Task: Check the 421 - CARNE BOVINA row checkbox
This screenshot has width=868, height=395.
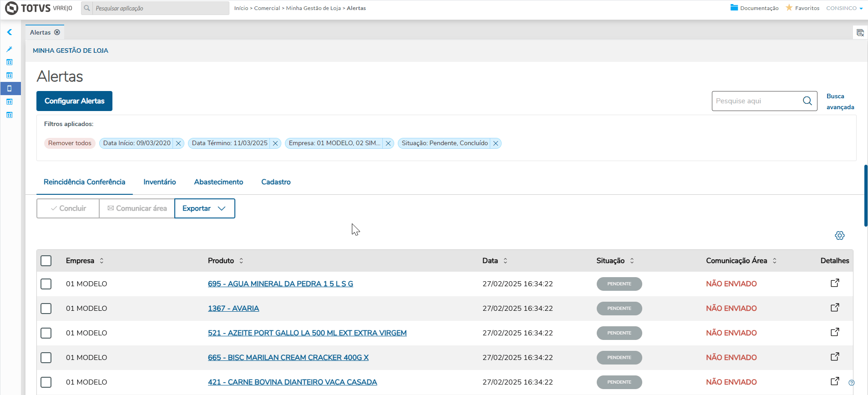Action: pyautogui.click(x=46, y=382)
